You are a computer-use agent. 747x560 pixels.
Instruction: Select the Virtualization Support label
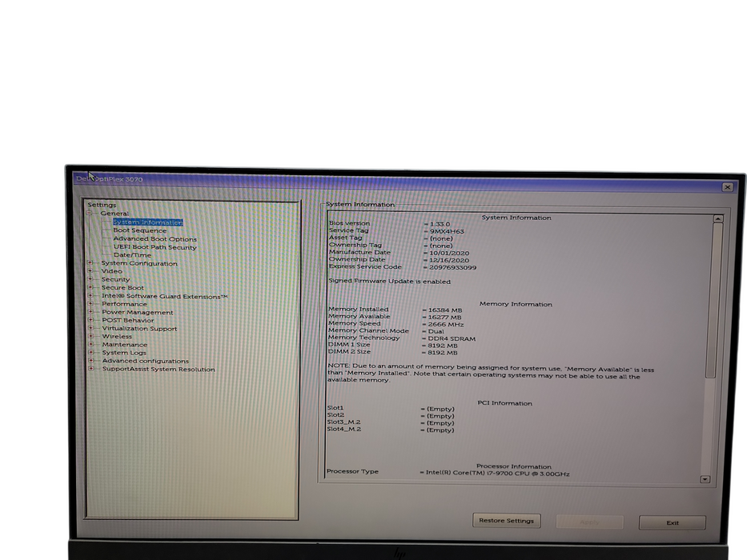[139, 329]
